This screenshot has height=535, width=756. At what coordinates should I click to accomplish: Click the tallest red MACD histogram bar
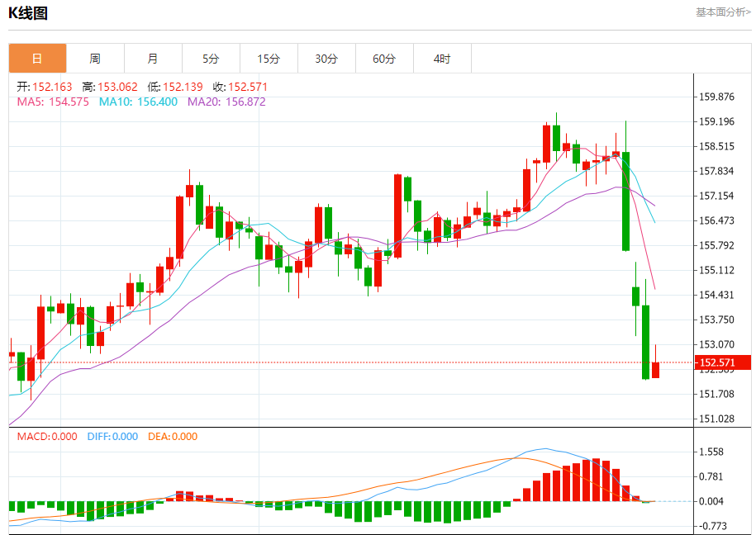tap(597, 480)
